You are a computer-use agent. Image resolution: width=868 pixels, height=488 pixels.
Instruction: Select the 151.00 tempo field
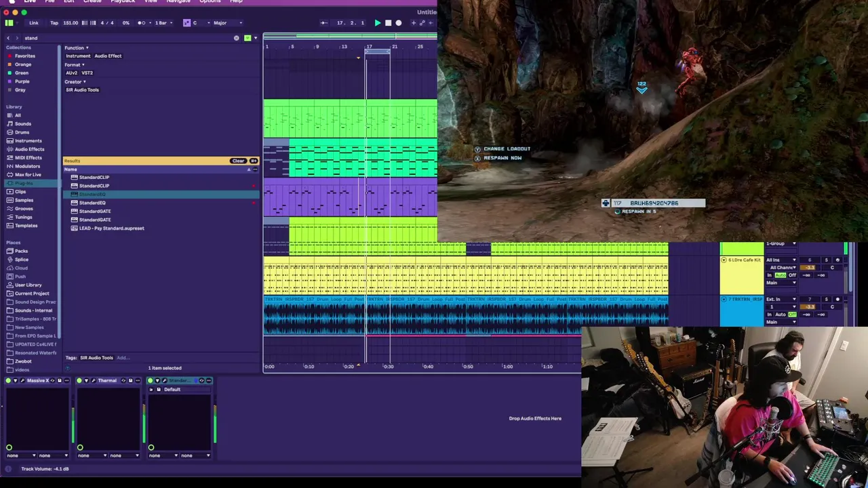coord(71,23)
